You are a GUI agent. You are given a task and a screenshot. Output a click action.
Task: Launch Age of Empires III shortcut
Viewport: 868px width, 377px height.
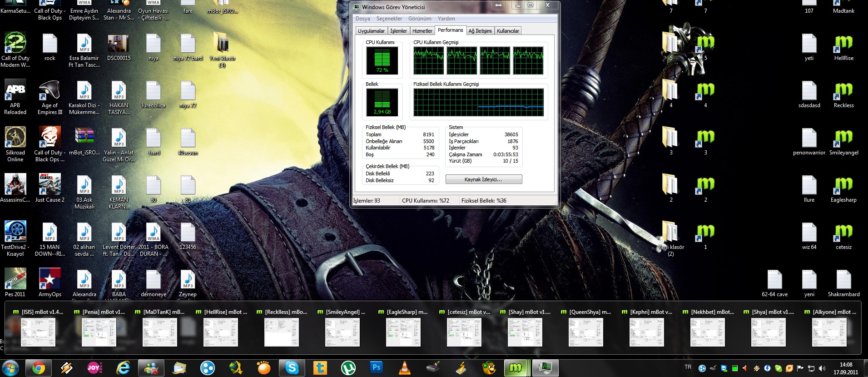point(50,97)
